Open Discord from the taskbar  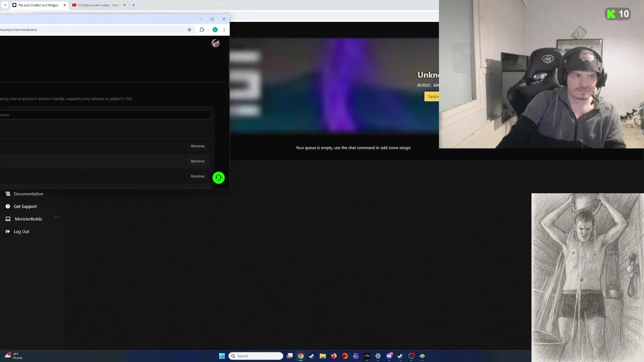tap(389, 356)
